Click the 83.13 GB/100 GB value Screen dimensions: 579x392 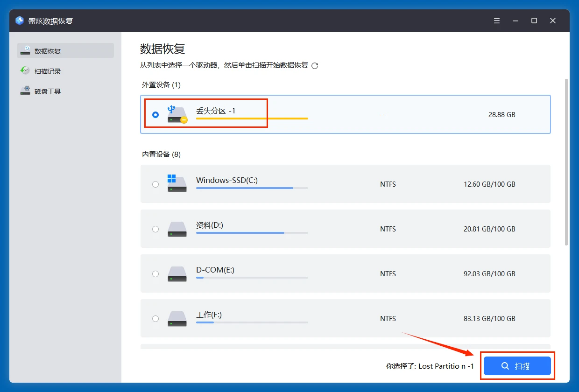489,318
